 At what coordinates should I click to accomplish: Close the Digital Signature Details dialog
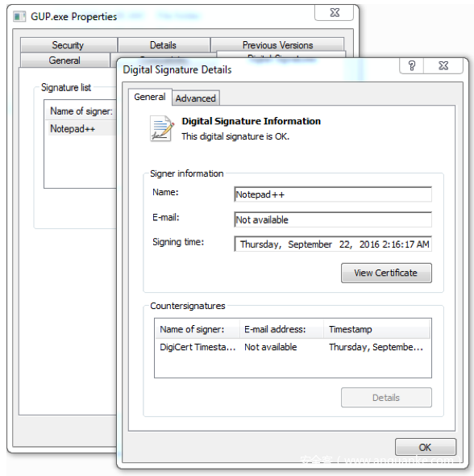tap(443, 65)
